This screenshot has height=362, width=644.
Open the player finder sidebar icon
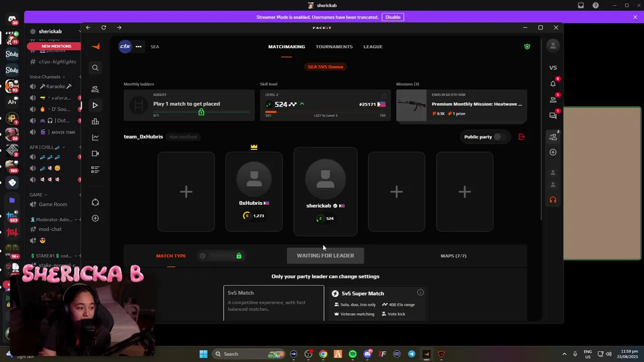point(95,89)
